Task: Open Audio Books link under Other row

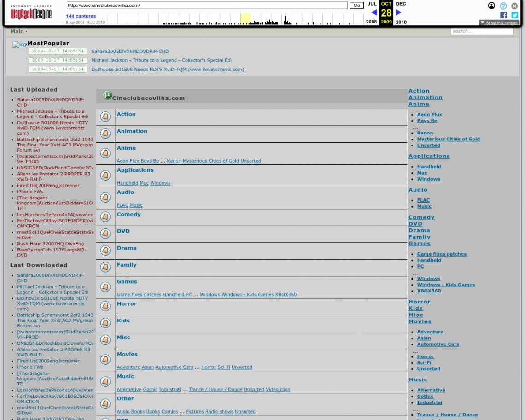Action: pyautogui.click(x=131, y=411)
